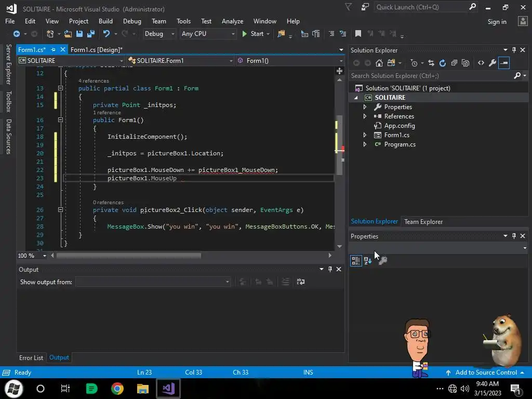Click the View Code icon in Solution Explorer

[481, 63]
